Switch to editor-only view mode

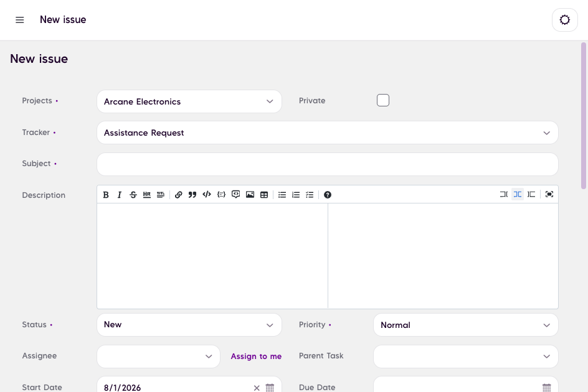point(504,194)
